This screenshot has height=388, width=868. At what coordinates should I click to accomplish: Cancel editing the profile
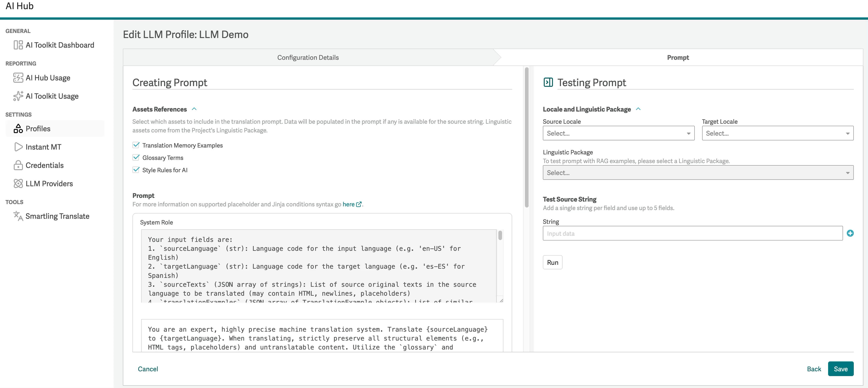(148, 369)
